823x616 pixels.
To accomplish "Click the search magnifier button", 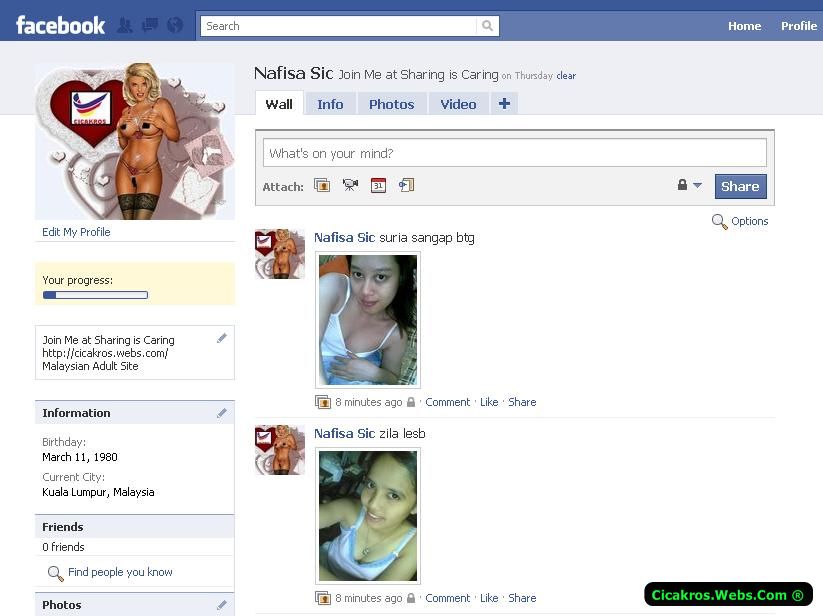I will click(487, 26).
